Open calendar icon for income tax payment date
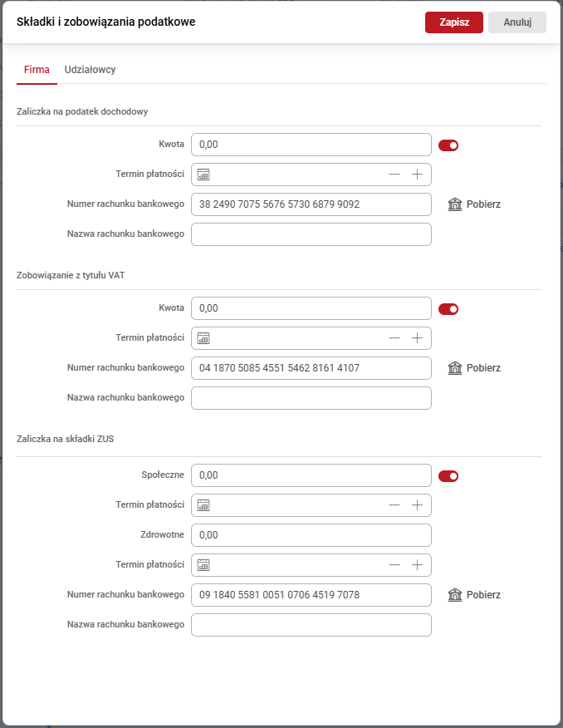Screen dimensions: 563x728 [x=204, y=175]
